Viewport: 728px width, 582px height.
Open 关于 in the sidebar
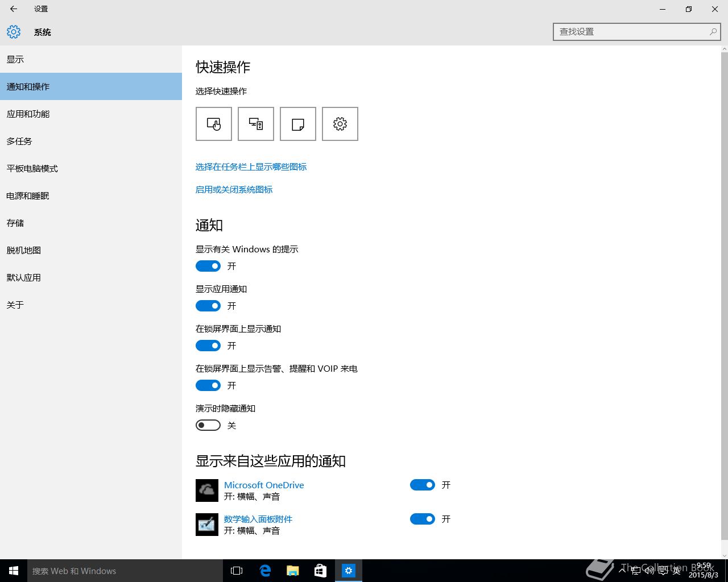pos(91,305)
